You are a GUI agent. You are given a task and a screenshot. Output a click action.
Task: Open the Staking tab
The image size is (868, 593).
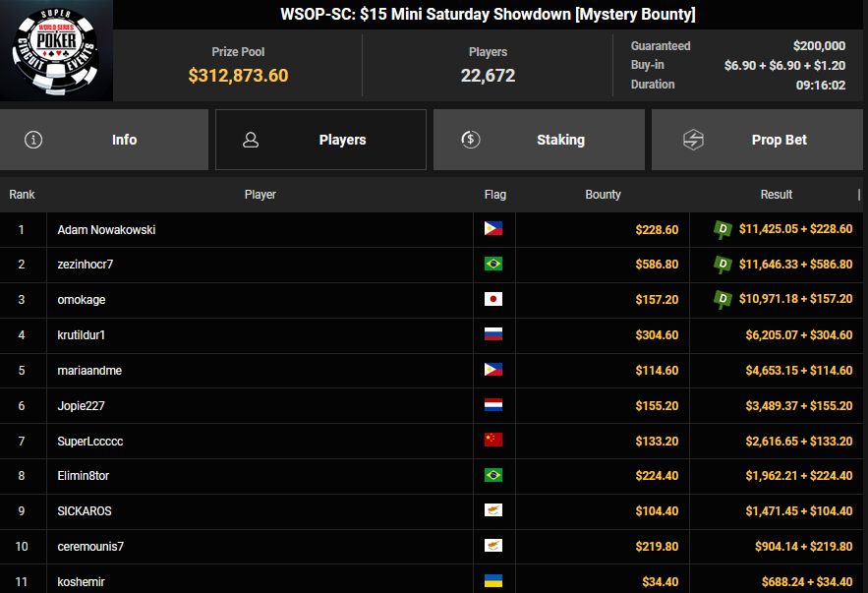(x=539, y=140)
